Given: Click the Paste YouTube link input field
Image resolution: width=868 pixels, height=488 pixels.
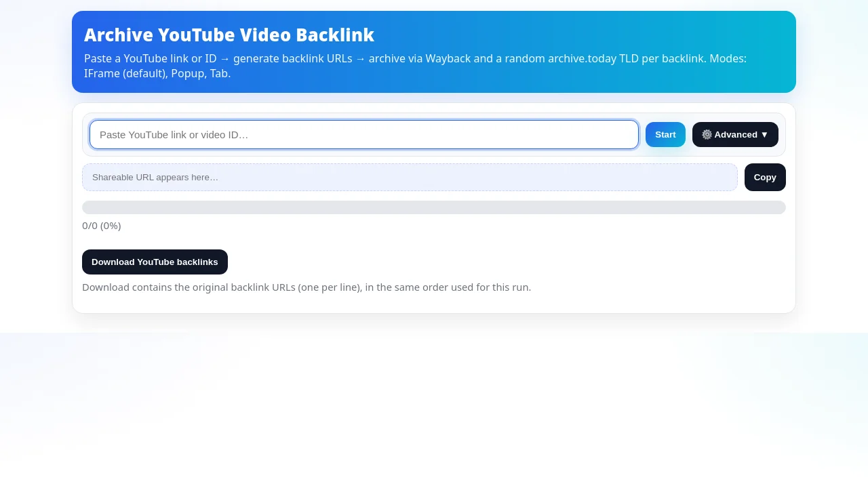Looking at the screenshot, I should pyautogui.click(x=364, y=134).
